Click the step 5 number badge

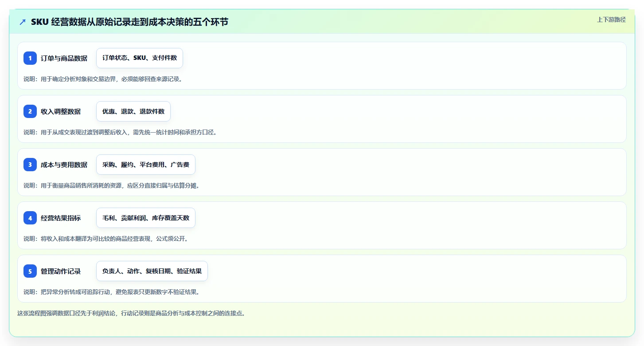[30, 271]
